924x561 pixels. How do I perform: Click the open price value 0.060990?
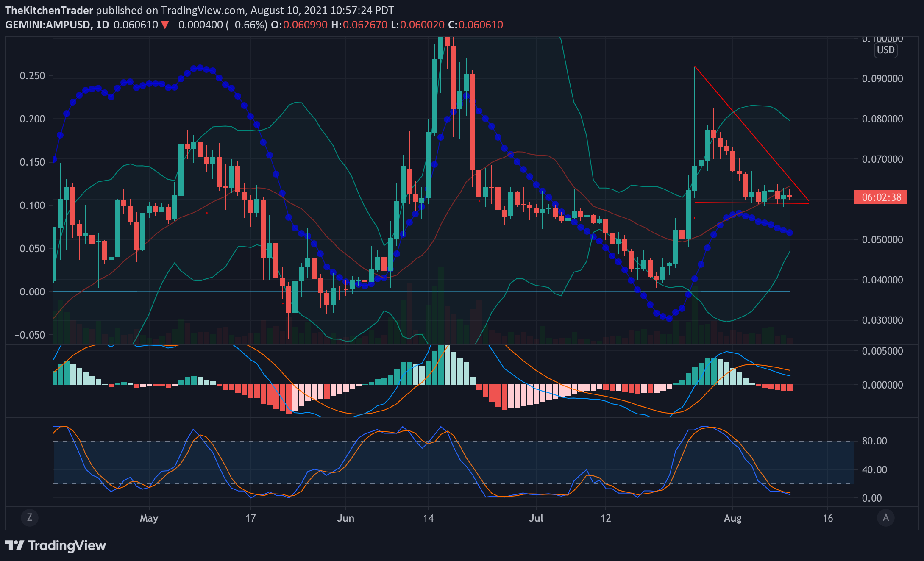click(305, 25)
